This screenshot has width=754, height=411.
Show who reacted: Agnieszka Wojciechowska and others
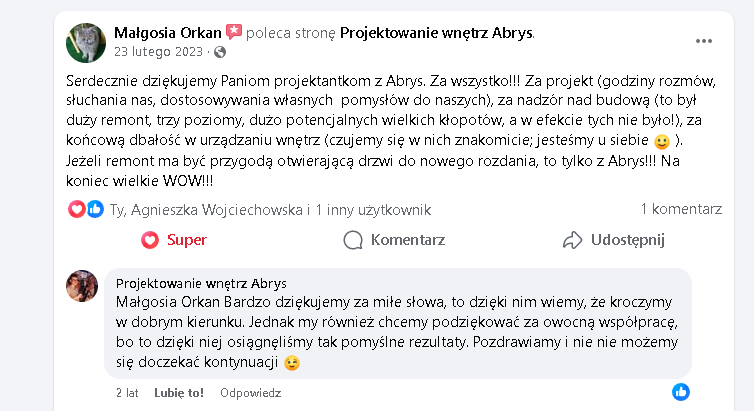270,210
